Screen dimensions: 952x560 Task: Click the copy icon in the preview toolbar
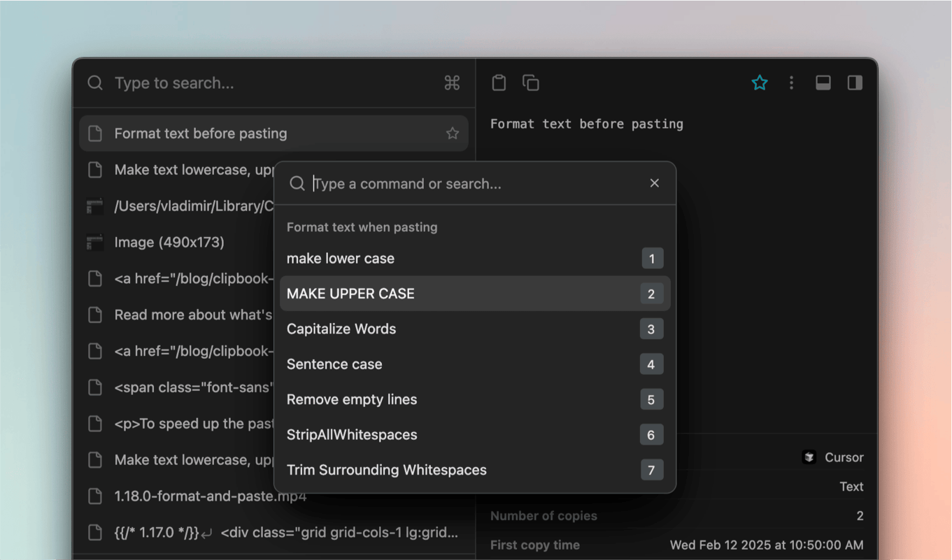[530, 82]
